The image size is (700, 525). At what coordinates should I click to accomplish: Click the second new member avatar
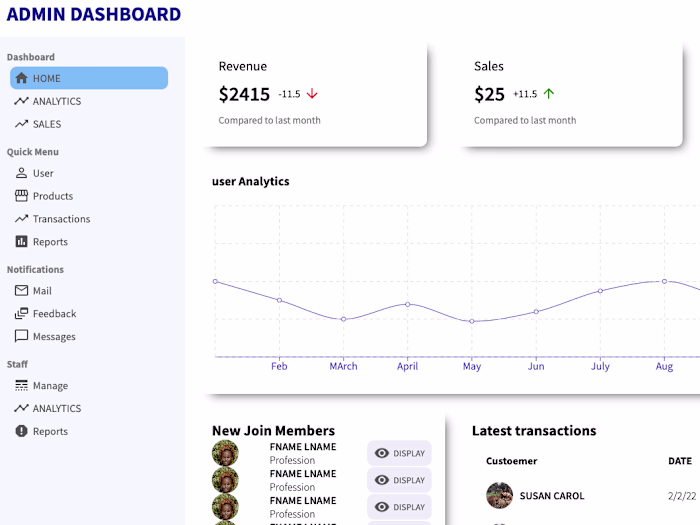point(225,480)
